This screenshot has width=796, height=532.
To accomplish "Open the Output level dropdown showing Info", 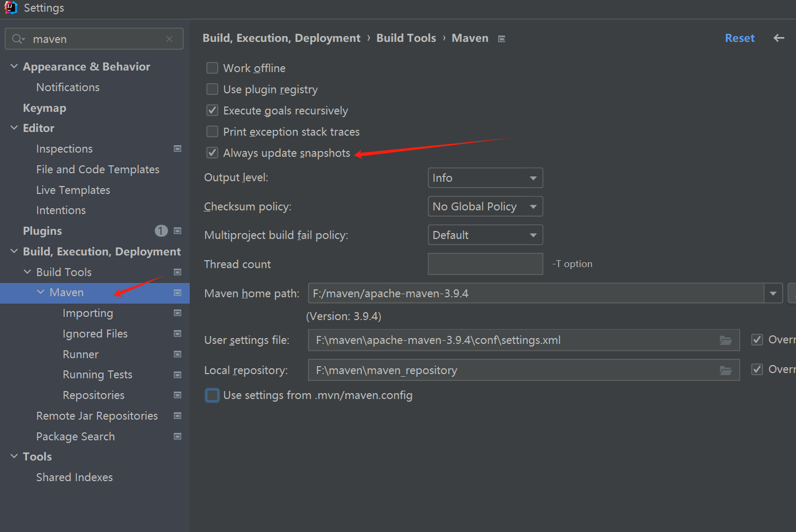I will (485, 178).
